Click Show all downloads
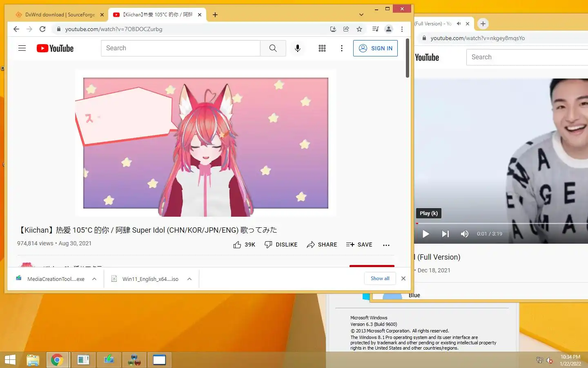This screenshot has width=588, height=368. click(380, 278)
